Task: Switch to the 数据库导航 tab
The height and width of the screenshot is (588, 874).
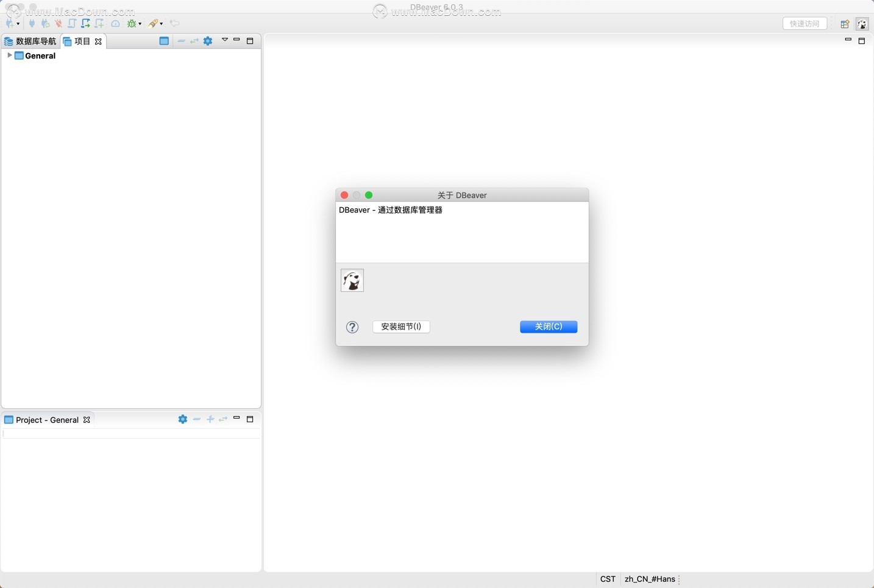Action: tap(30, 41)
